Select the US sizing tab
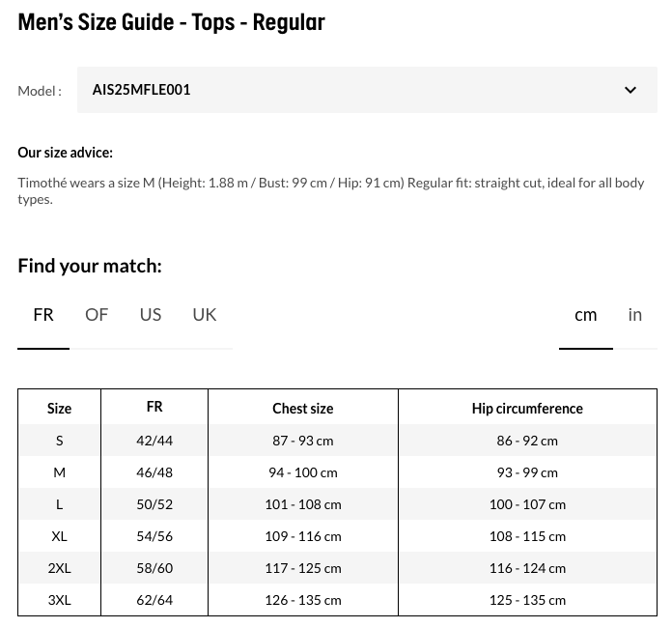This screenshot has width=672, height=628. (x=151, y=315)
